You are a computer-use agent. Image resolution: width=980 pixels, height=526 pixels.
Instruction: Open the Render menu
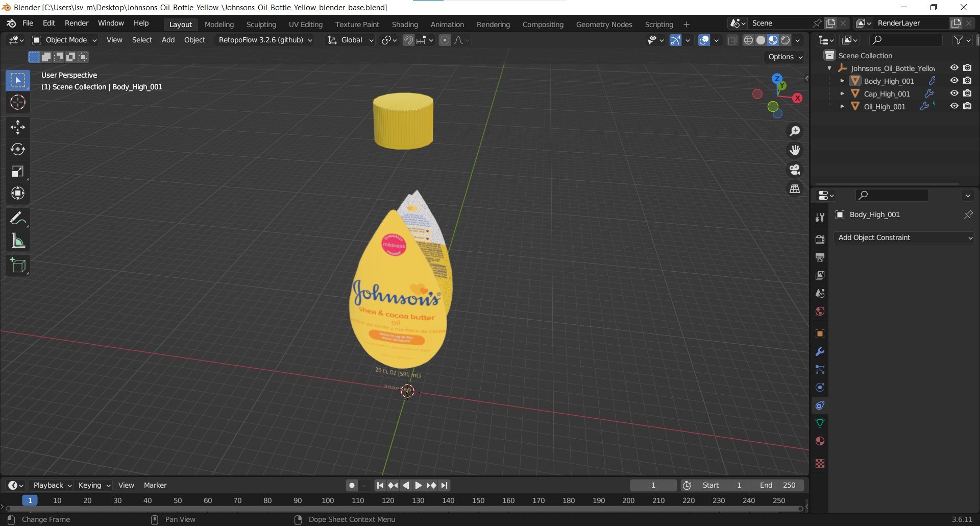point(77,23)
